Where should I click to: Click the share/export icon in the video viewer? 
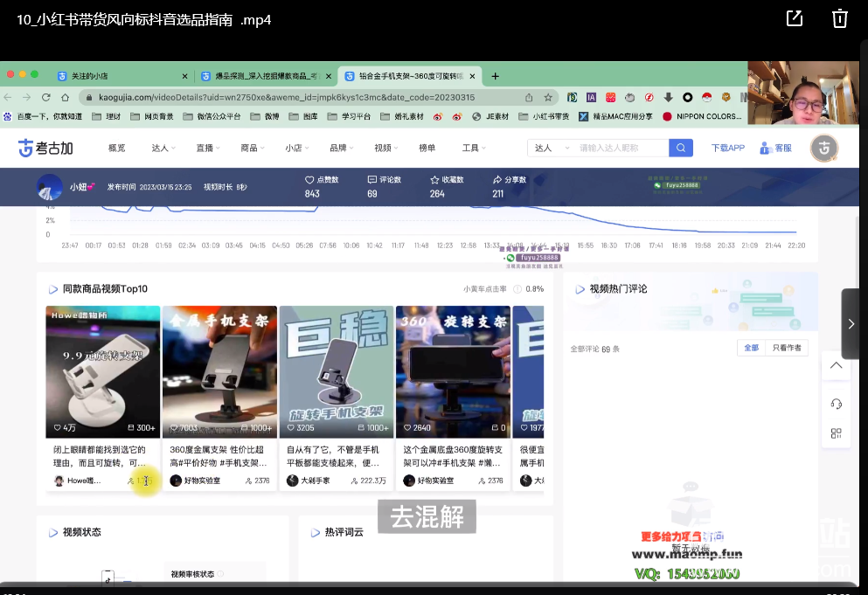coord(795,19)
